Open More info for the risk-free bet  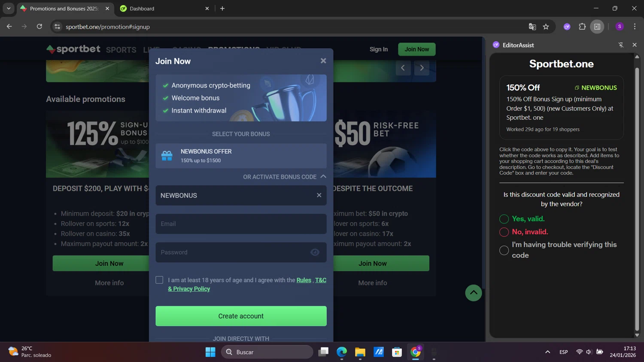(x=373, y=283)
